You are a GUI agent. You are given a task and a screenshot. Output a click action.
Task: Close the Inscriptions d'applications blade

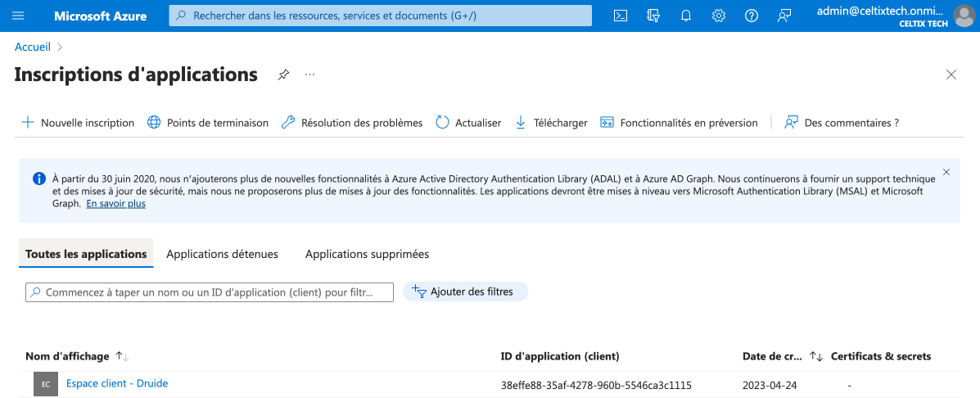pyautogui.click(x=951, y=75)
